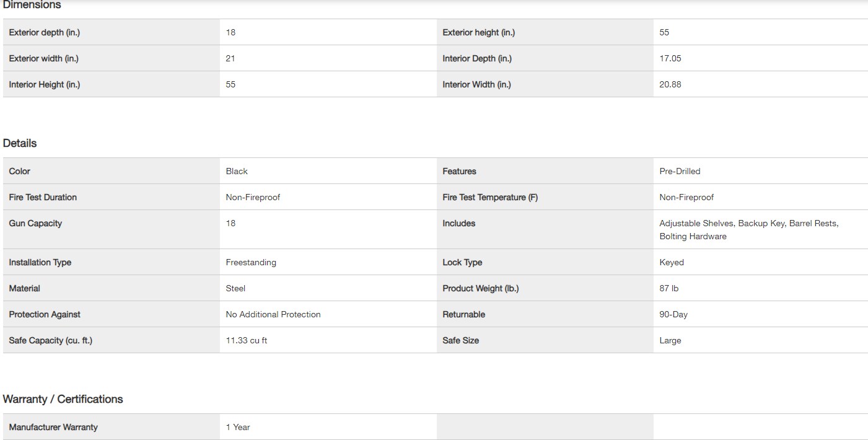
Task: Select the Lock Type value Keyed
Action: pos(672,262)
